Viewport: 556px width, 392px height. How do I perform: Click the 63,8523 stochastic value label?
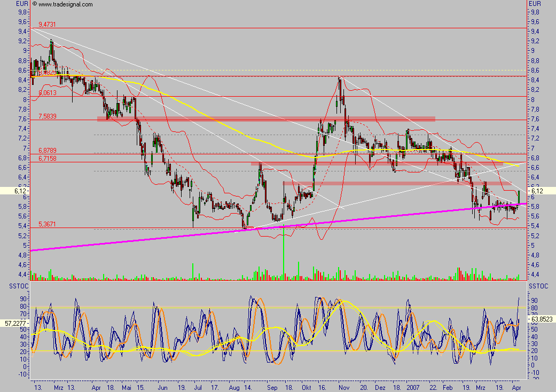(x=541, y=318)
